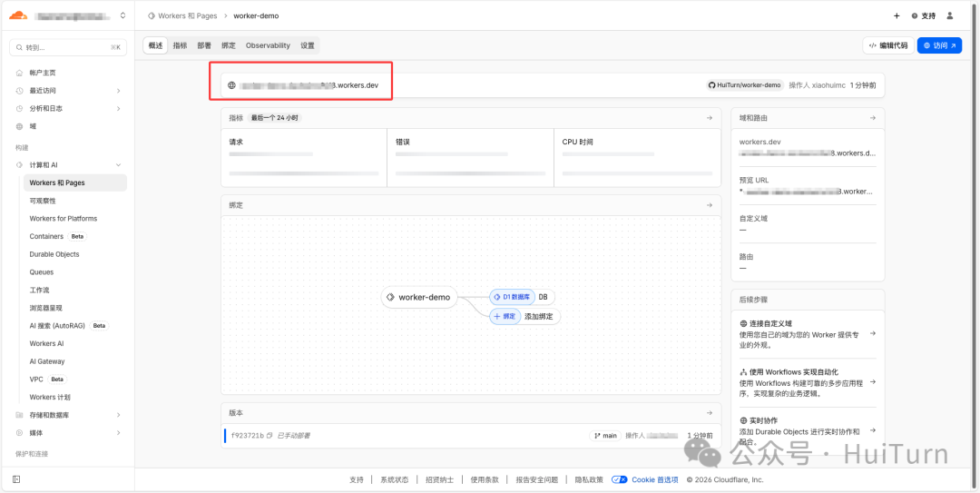The height and width of the screenshot is (493, 980).
Task: Toggle the Cookie 首选项 switch
Action: click(x=620, y=480)
